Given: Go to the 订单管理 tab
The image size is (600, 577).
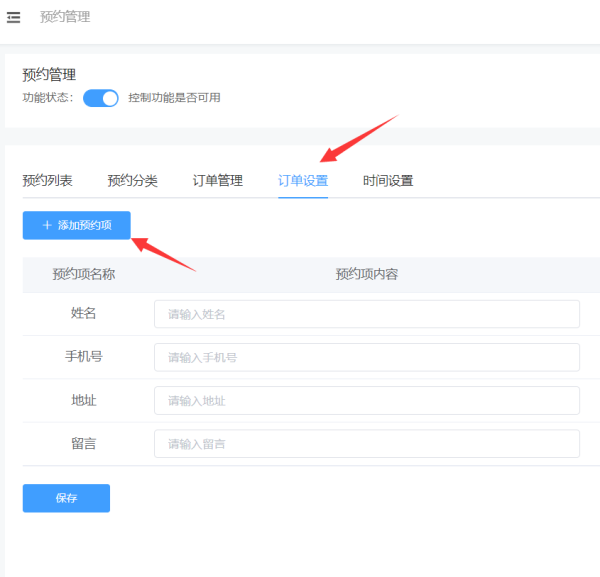Looking at the screenshot, I should point(218,181).
